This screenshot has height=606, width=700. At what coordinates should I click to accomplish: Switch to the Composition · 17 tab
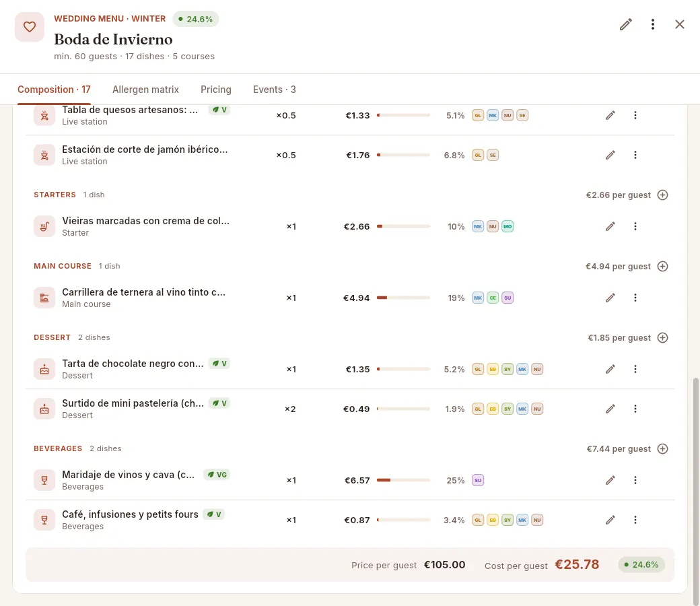coord(54,90)
